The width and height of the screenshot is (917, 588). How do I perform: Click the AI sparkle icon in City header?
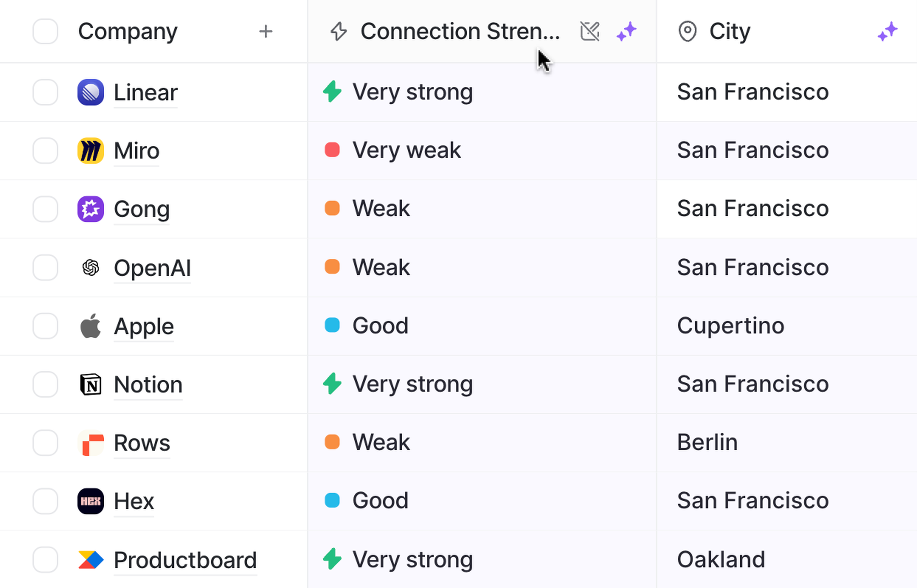887,31
